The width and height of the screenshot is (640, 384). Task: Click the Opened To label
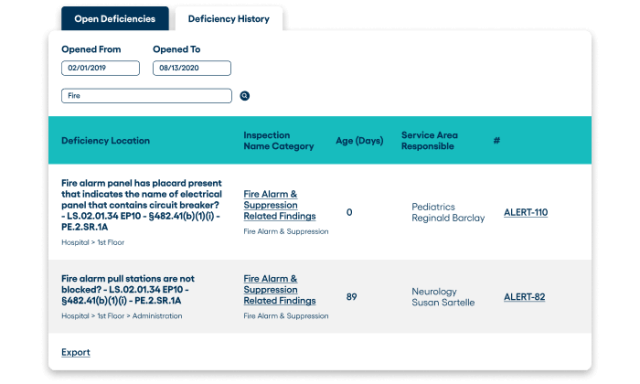coord(176,49)
